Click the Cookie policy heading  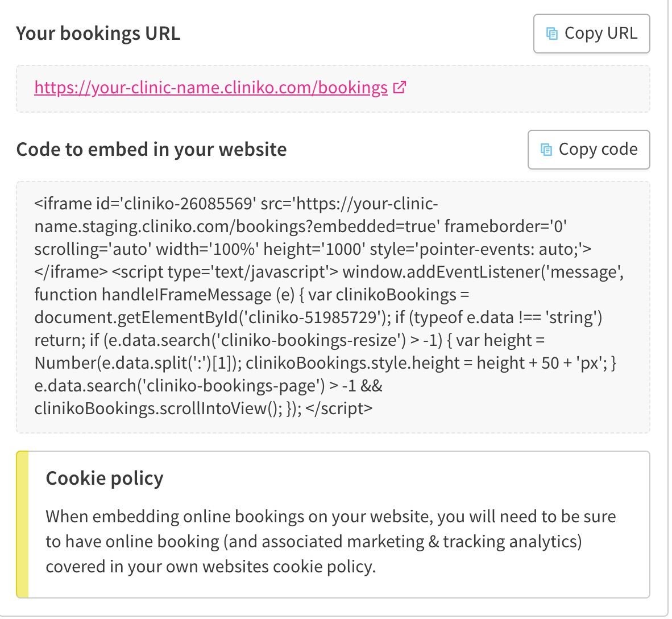click(105, 478)
